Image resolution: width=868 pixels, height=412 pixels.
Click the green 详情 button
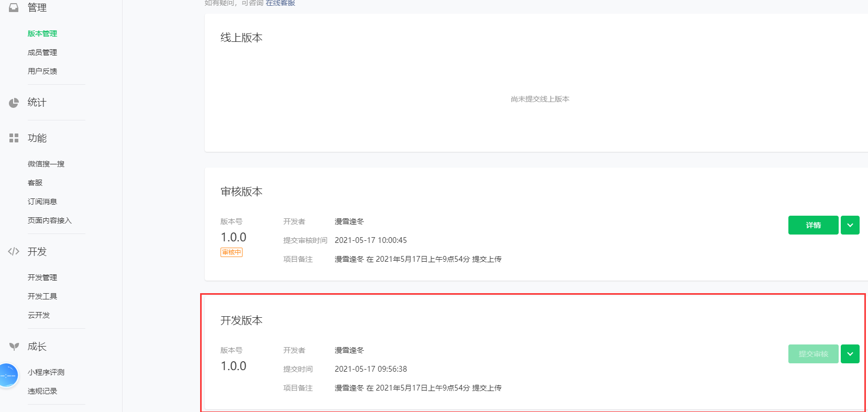click(x=813, y=225)
